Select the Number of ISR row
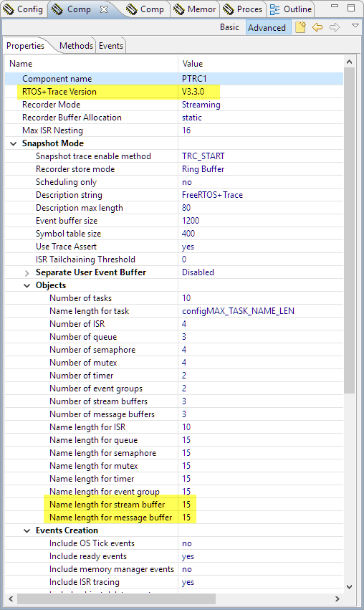 click(x=174, y=324)
